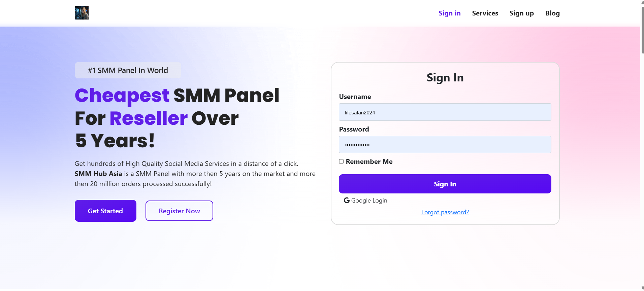Click the Sign In form heading

445,77
